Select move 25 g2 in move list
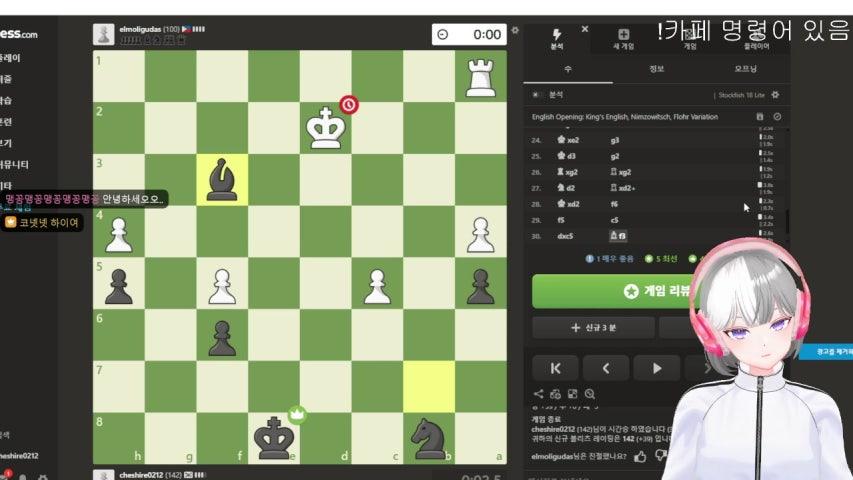 click(x=615, y=156)
